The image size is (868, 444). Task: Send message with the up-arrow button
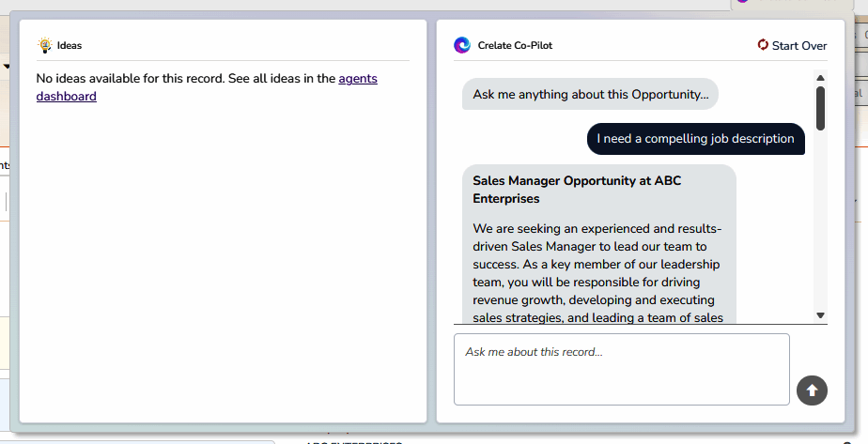pos(812,390)
